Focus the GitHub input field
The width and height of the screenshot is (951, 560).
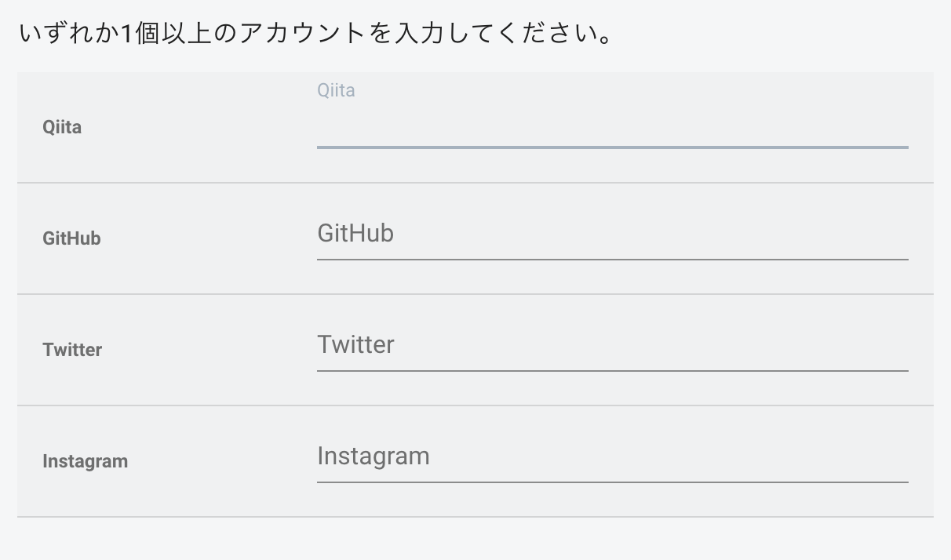[612, 235]
